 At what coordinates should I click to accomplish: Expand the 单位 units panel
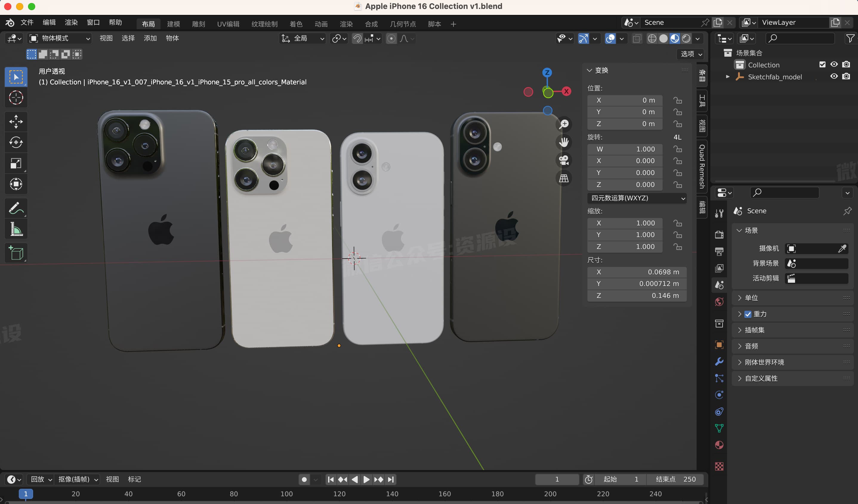pos(792,298)
